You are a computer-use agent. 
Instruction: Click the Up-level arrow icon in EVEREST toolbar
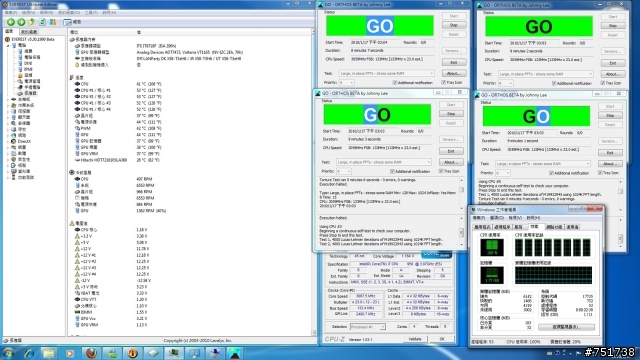click(x=32, y=22)
